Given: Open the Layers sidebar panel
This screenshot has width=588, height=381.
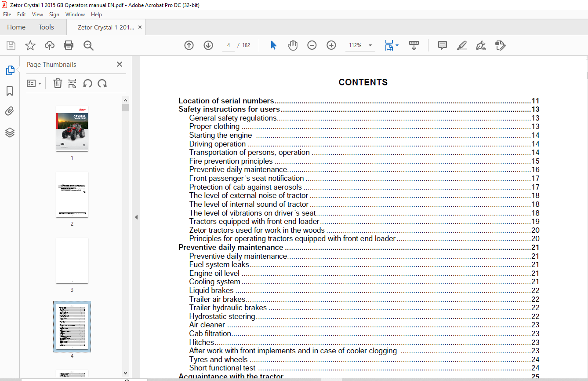Looking at the screenshot, I should [x=10, y=132].
